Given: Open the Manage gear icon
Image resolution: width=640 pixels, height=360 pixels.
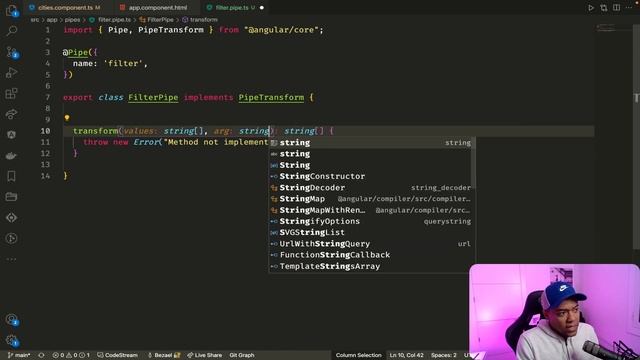Looking at the screenshot, I should [11, 340].
